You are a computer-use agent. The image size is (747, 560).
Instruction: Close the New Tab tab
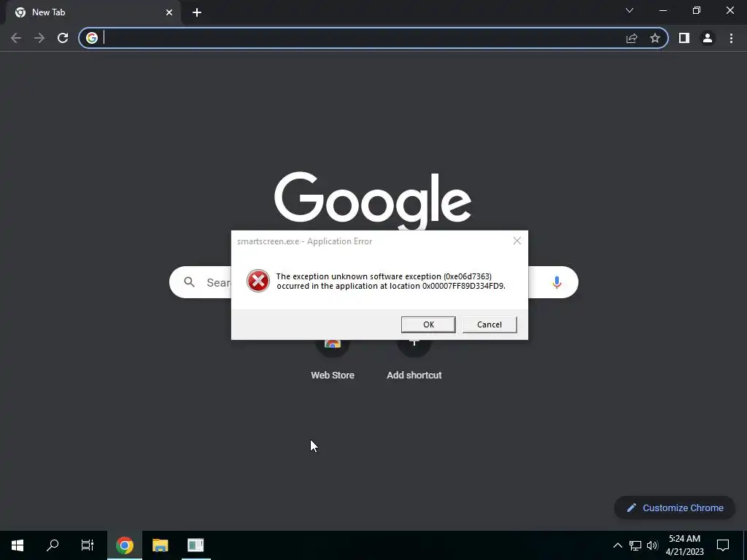[169, 12]
